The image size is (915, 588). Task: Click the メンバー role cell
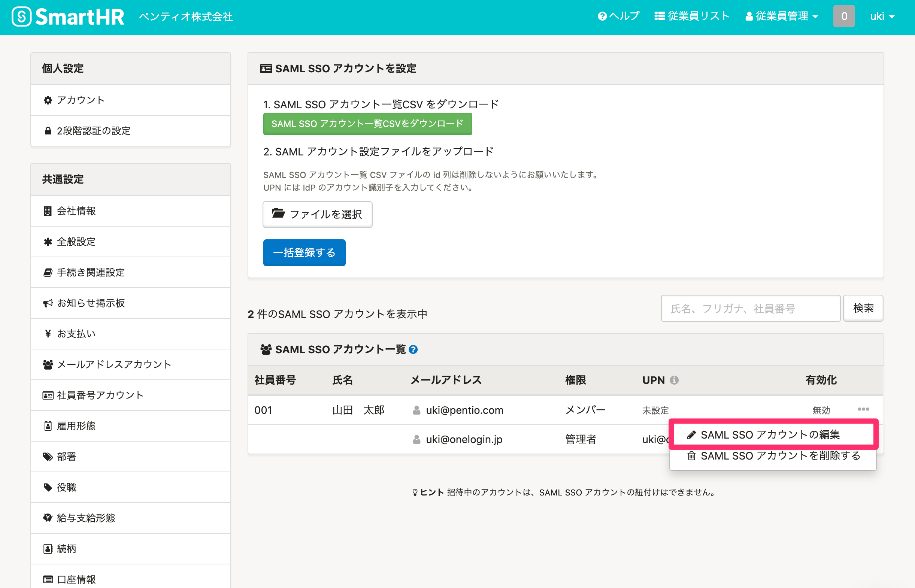(x=585, y=410)
